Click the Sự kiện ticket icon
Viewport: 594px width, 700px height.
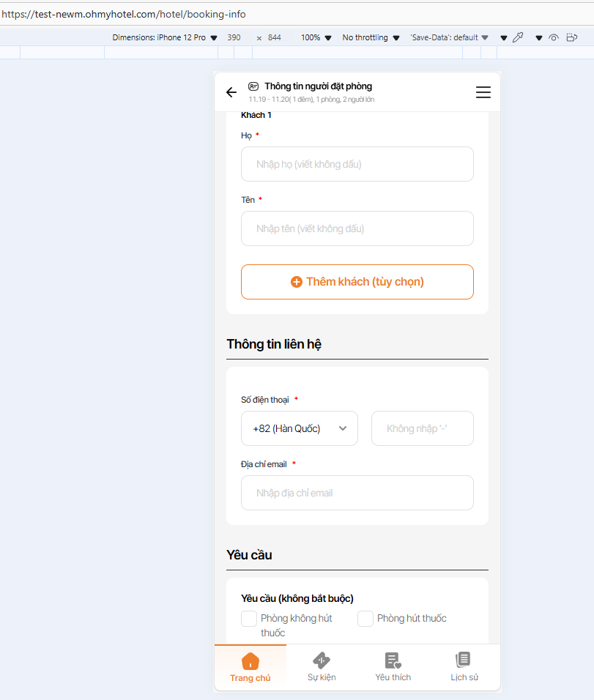pos(322,660)
